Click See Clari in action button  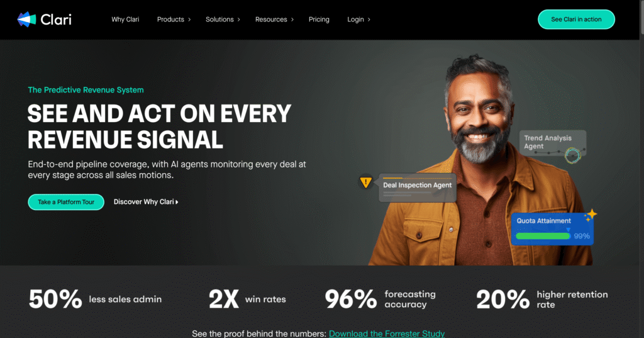click(576, 20)
